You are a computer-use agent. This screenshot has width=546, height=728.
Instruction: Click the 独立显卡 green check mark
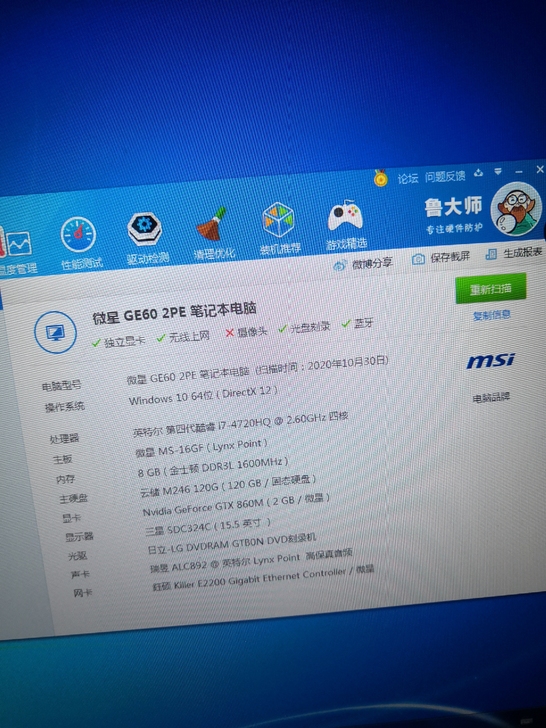click(x=96, y=343)
